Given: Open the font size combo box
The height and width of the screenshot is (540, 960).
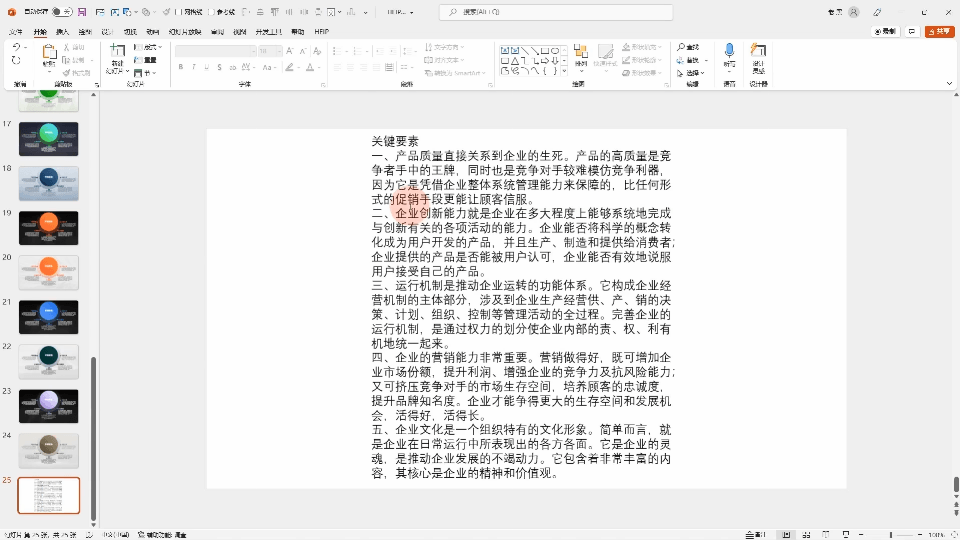Looking at the screenshot, I should click(x=269, y=51).
